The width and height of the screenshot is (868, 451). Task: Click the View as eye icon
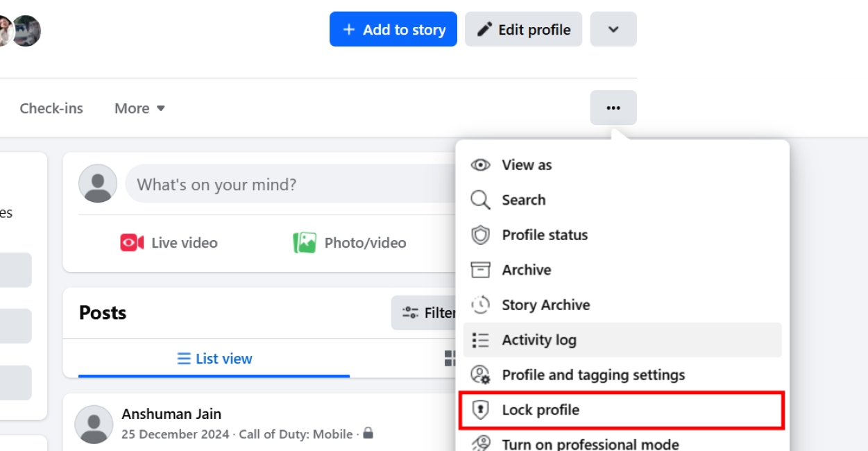[480, 164]
